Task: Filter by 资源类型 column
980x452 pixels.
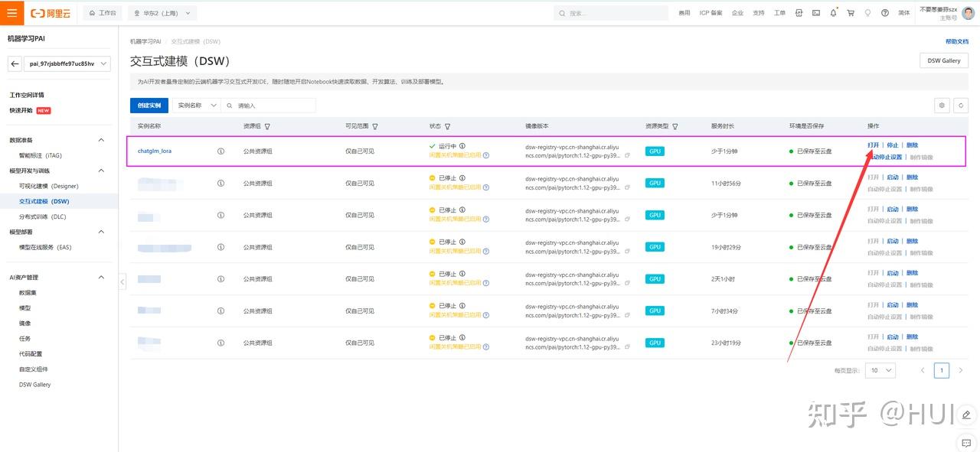Action: coord(675,126)
